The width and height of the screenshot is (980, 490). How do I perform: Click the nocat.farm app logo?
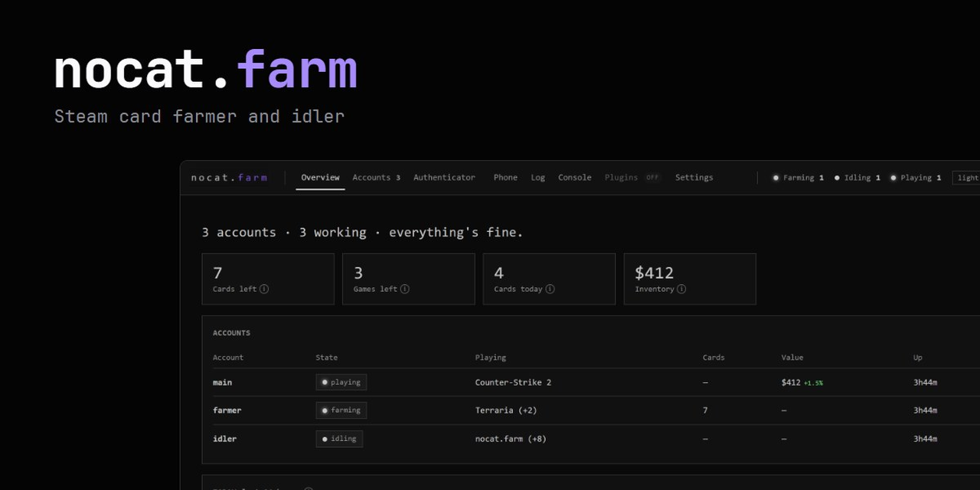pos(229,178)
